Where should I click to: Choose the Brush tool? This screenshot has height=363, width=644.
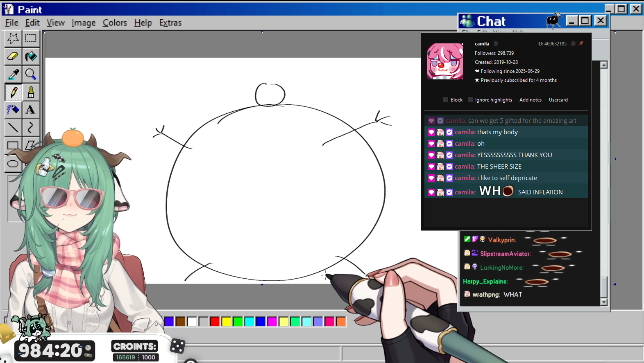pos(31,92)
